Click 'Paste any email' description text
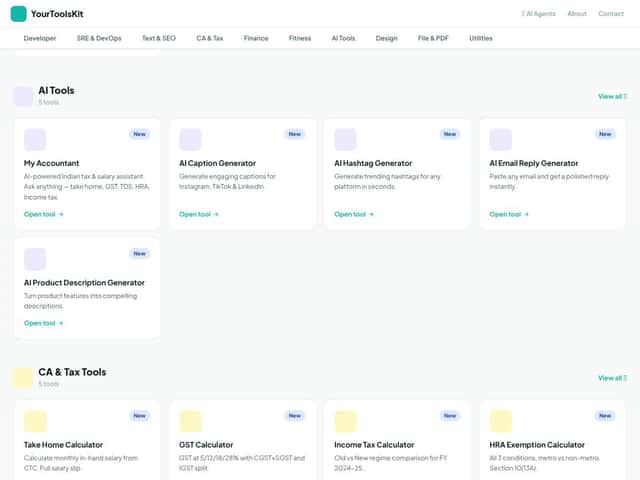The width and height of the screenshot is (640, 480). click(x=549, y=182)
